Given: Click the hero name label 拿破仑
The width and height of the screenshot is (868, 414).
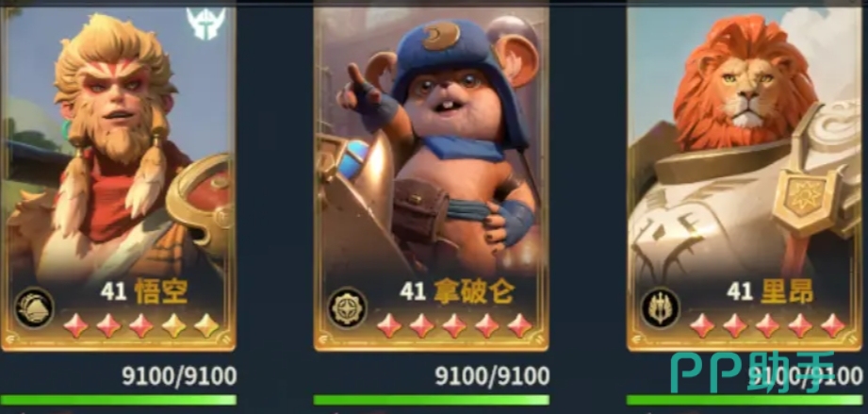Looking at the screenshot, I should [x=473, y=292].
